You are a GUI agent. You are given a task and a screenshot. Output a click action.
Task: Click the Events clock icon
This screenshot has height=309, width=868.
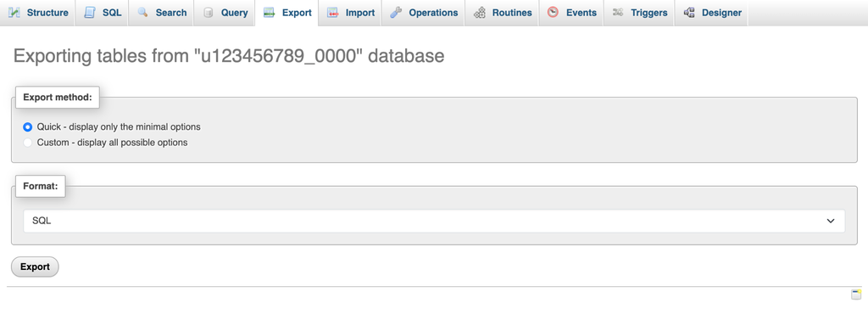[553, 12]
